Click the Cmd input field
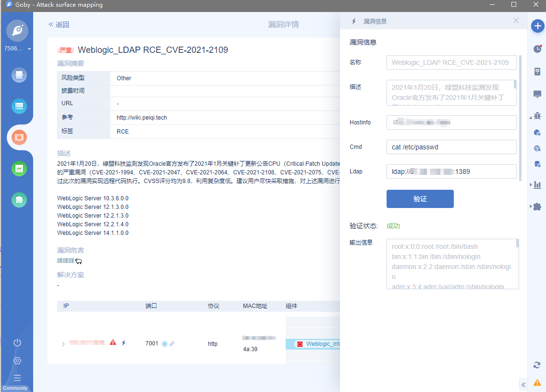 click(x=451, y=147)
